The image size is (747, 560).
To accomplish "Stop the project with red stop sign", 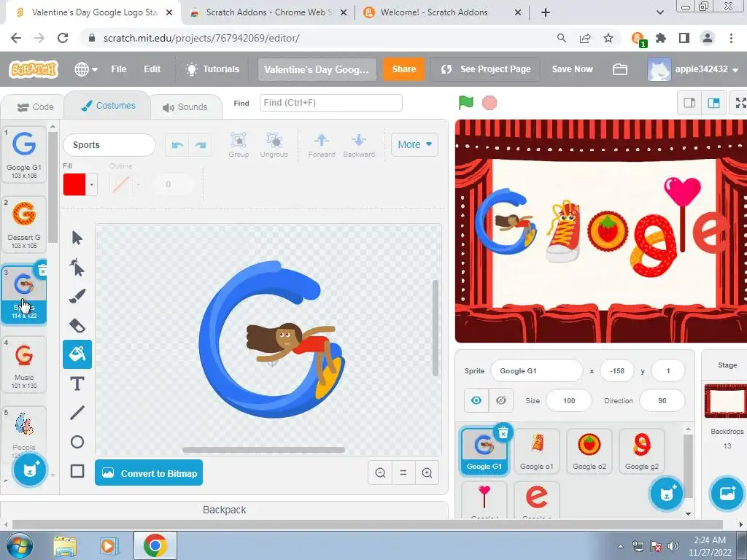I will (x=489, y=102).
